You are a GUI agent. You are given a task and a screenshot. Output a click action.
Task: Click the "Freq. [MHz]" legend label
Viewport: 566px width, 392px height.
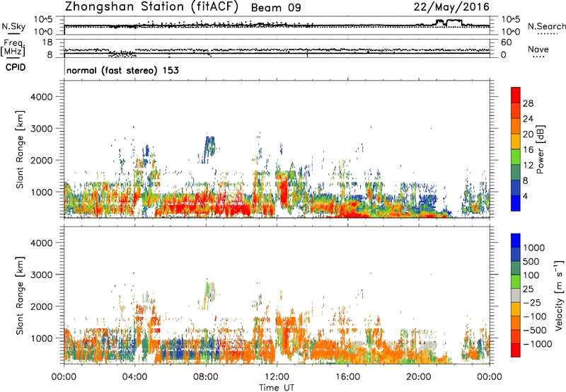pyautogui.click(x=13, y=47)
